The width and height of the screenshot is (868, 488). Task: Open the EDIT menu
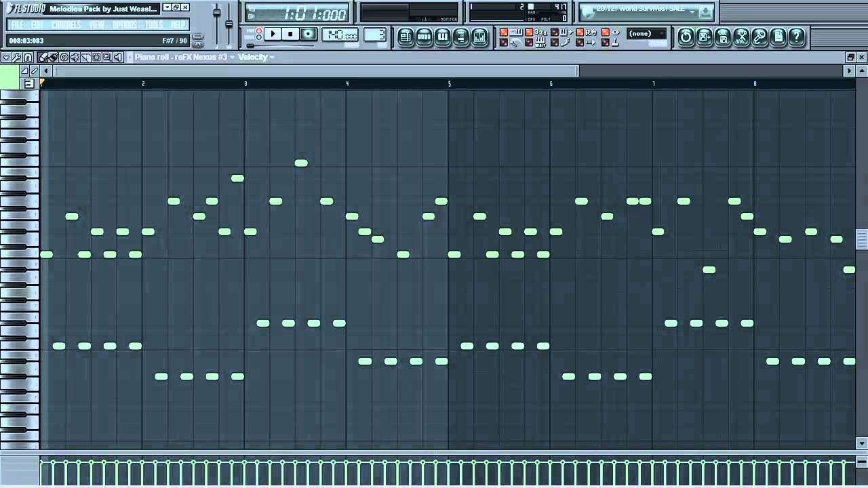(37, 25)
